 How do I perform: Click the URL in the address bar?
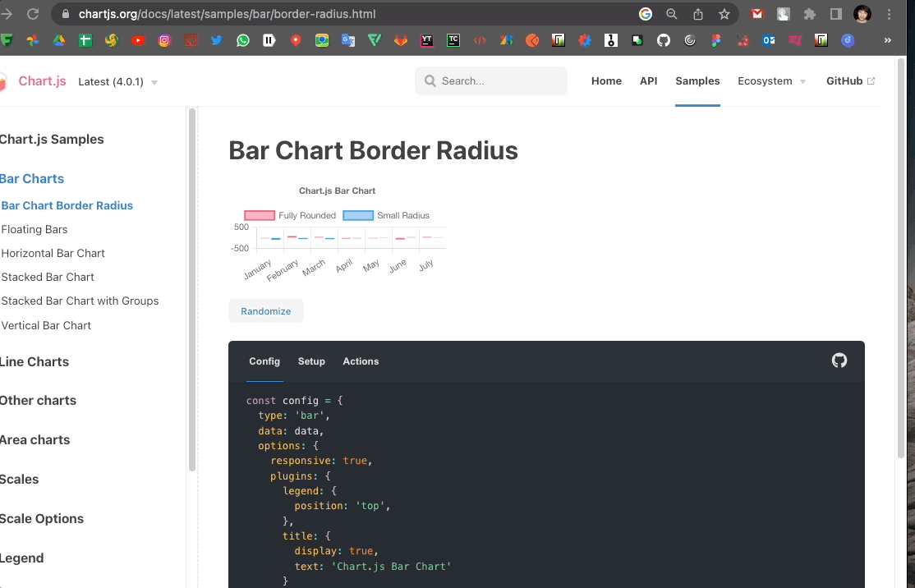pos(227,14)
